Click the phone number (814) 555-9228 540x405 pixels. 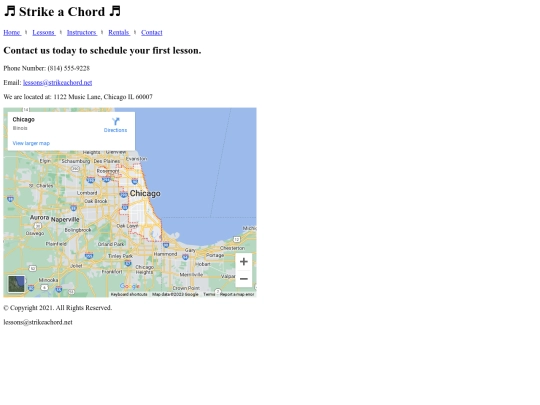69,68
